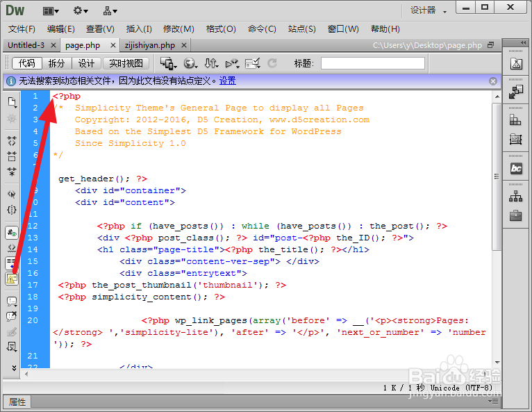532x412 pixels.
Task: Expand the 属性 properties panel
Action: [17, 402]
